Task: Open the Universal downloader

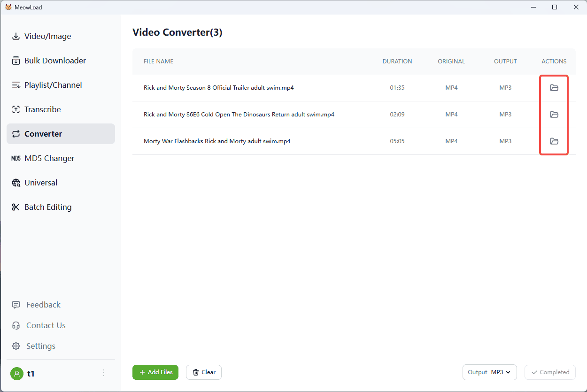Action: (x=41, y=183)
